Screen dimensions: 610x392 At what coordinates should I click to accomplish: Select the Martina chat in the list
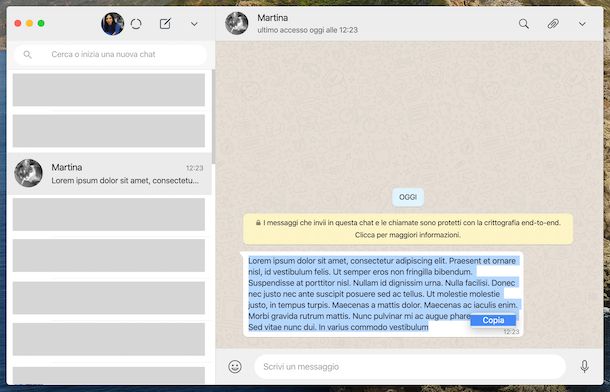coord(109,173)
